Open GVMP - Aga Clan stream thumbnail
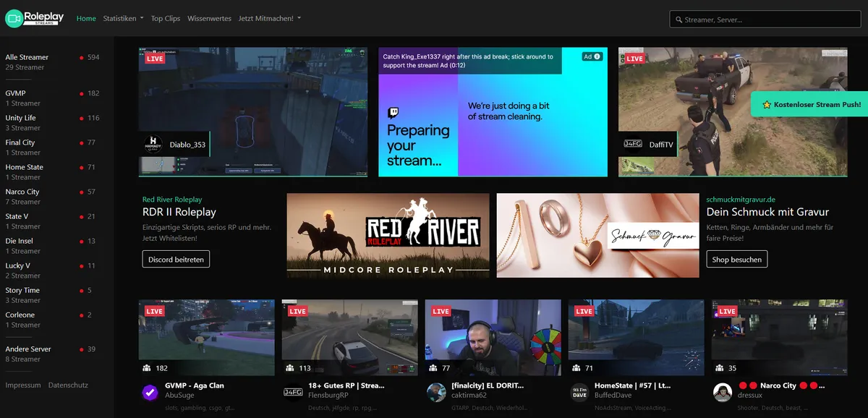 point(207,338)
